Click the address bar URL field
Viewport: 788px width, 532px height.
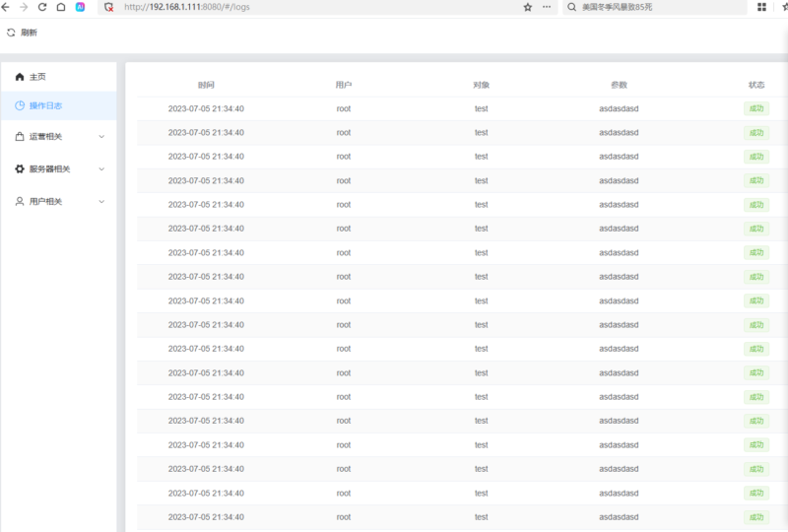pos(315,7)
